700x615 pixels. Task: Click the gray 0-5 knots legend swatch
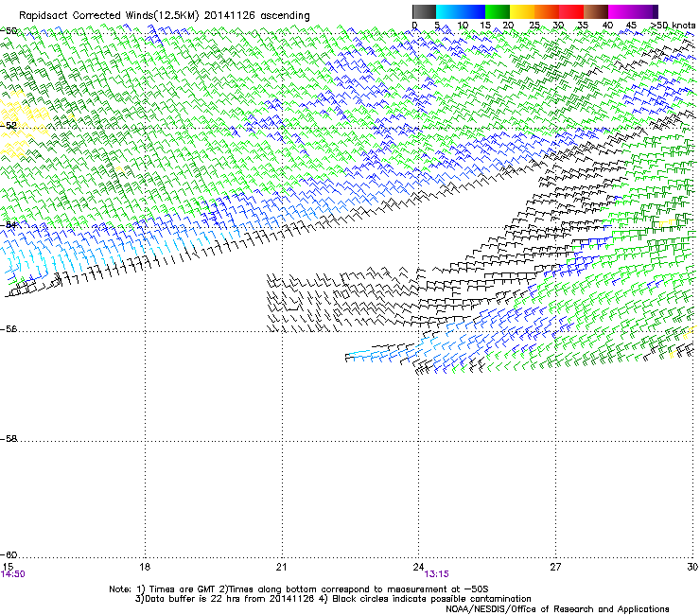coord(424,11)
